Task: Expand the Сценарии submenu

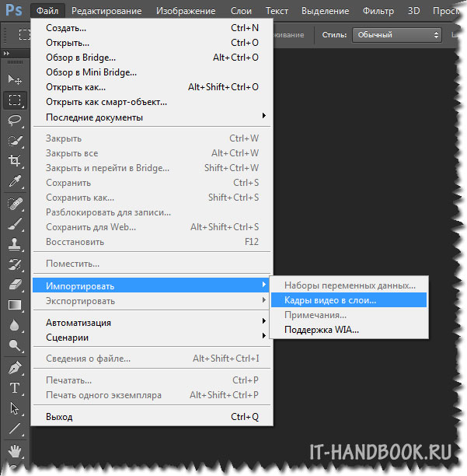Action: (152, 338)
